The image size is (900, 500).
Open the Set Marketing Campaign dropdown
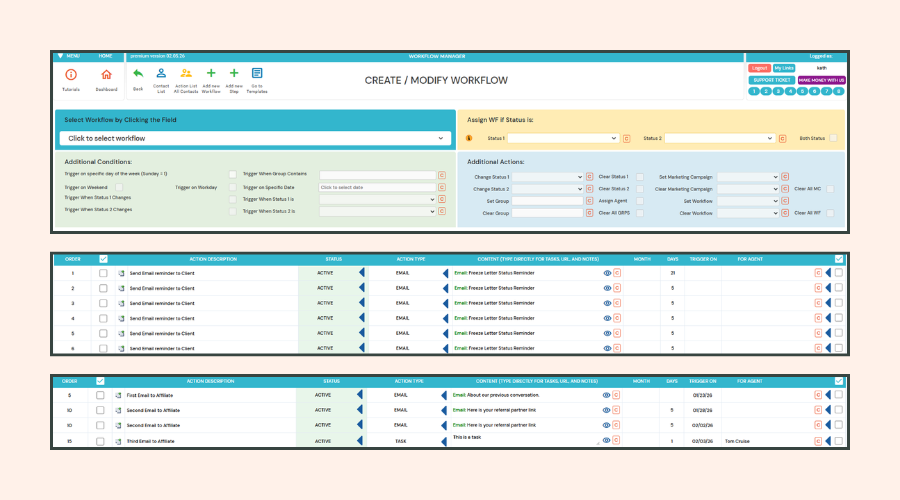click(x=748, y=177)
